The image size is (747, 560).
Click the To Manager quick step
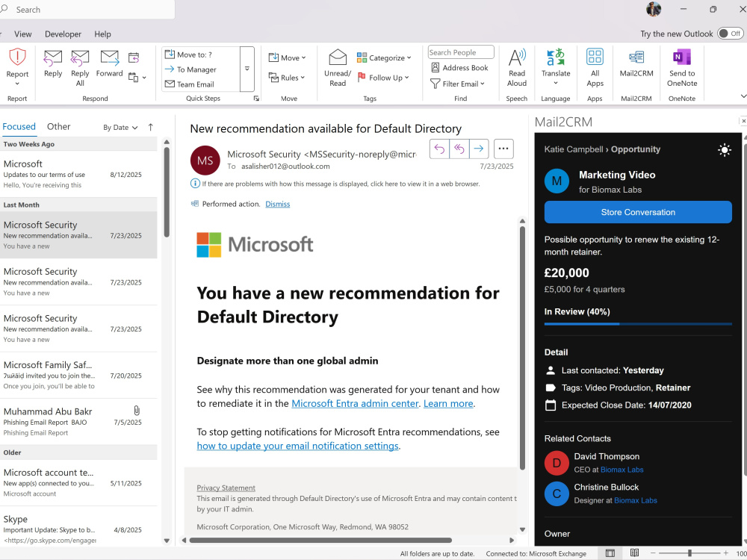[191, 69]
